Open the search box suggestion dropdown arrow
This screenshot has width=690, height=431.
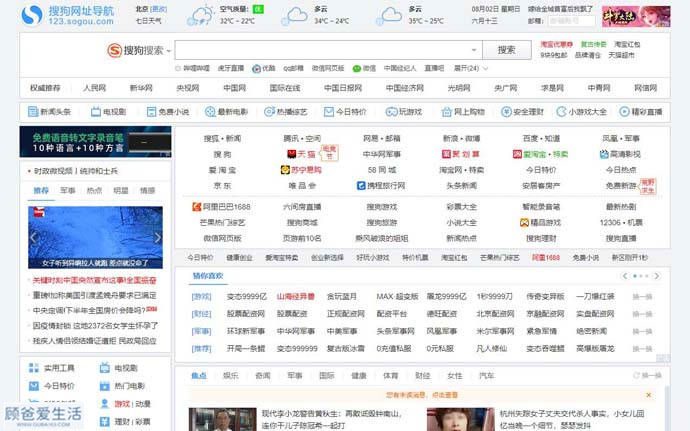click(x=474, y=50)
